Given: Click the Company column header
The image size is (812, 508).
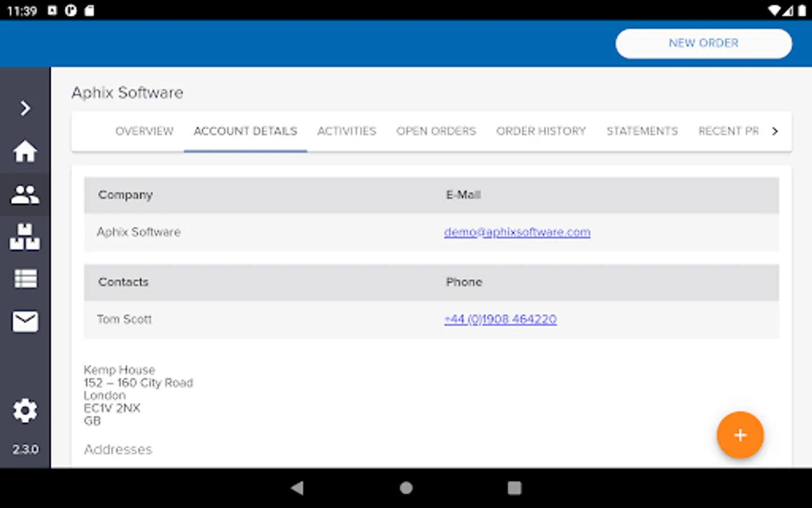Looking at the screenshot, I should point(125,195).
